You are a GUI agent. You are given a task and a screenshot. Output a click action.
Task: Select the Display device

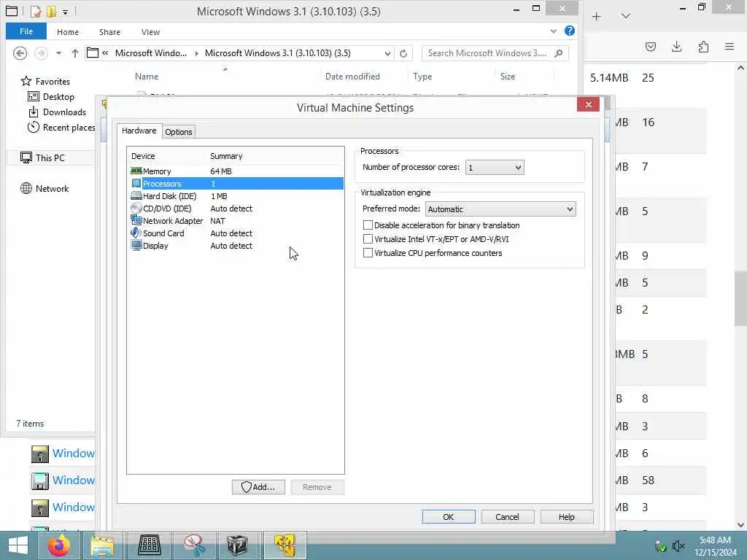pos(236,246)
